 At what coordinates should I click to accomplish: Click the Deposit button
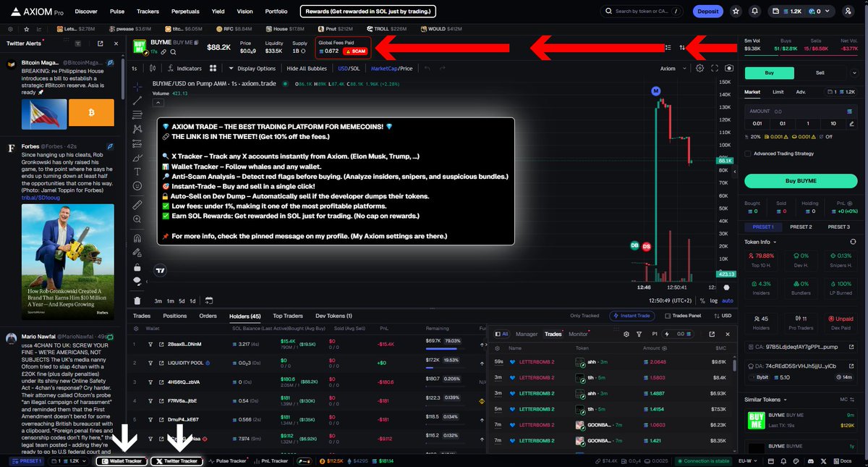707,12
